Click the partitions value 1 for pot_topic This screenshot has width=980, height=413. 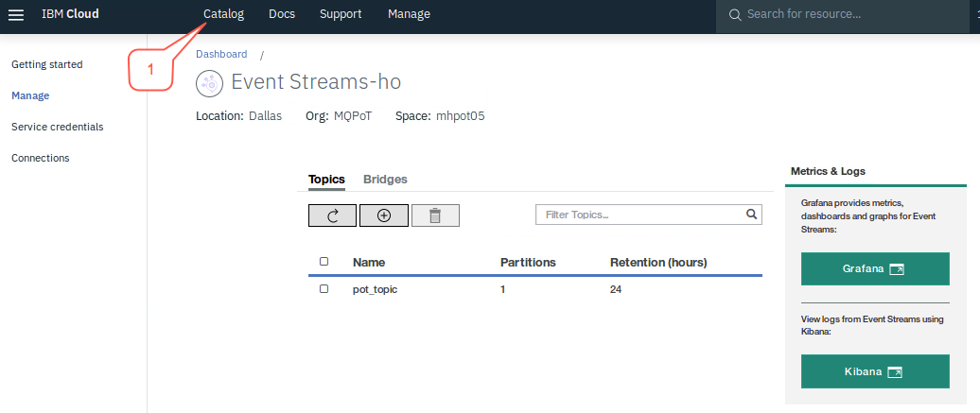[x=502, y=289]
